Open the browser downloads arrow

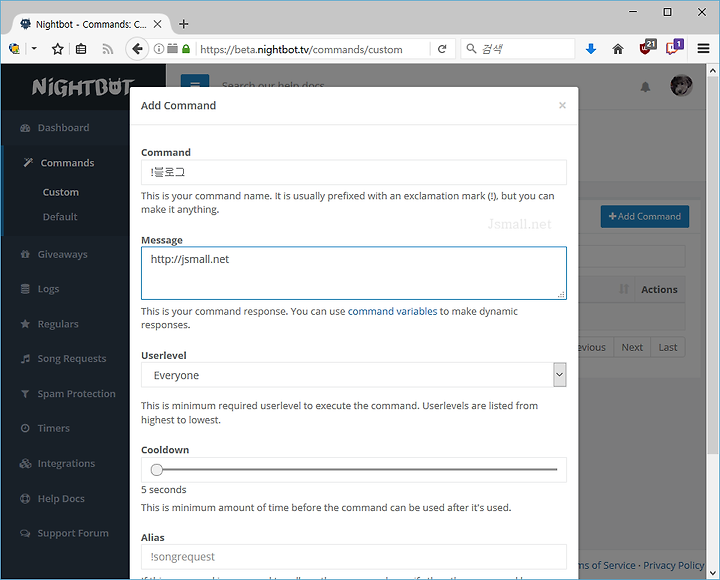tap(591, 49)
